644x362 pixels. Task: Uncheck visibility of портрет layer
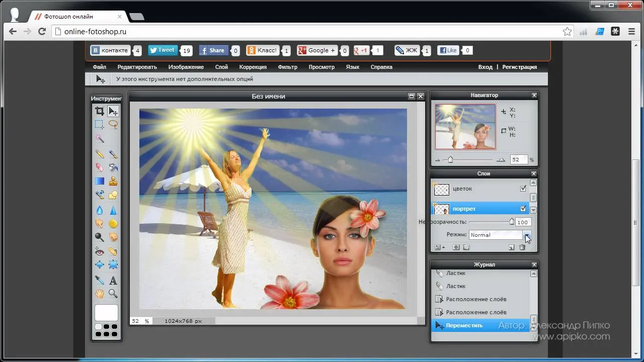523,209
